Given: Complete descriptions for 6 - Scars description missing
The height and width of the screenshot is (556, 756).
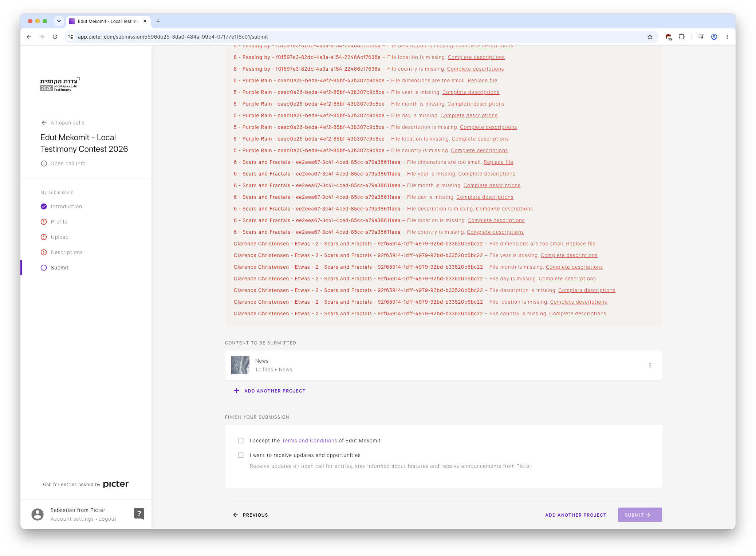Looking at the screenshot, I should click(504, 209).
